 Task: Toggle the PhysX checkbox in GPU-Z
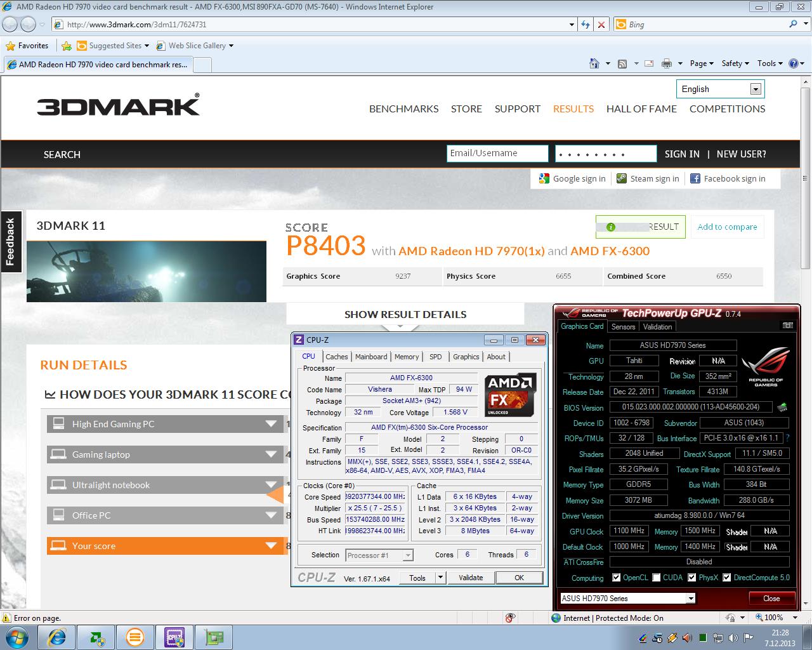point(691,578)
